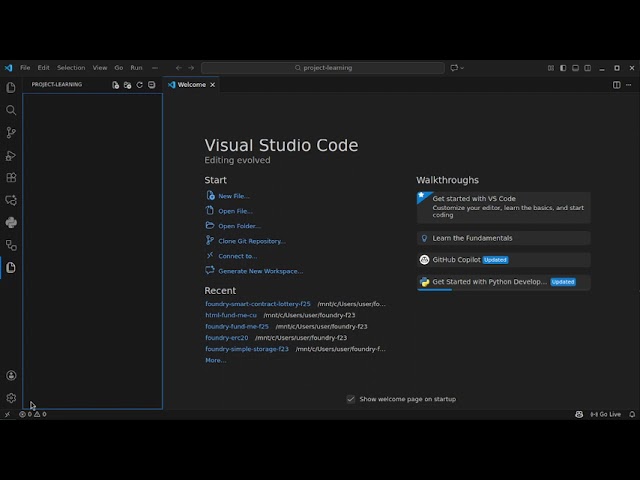
Task: Open the Run and Debug view
Action: [11, 155]
